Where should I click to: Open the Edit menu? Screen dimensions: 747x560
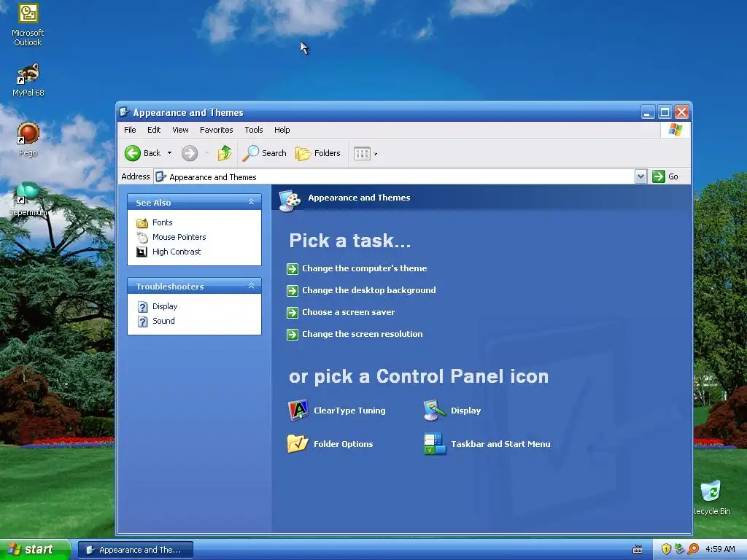[154, 130]
